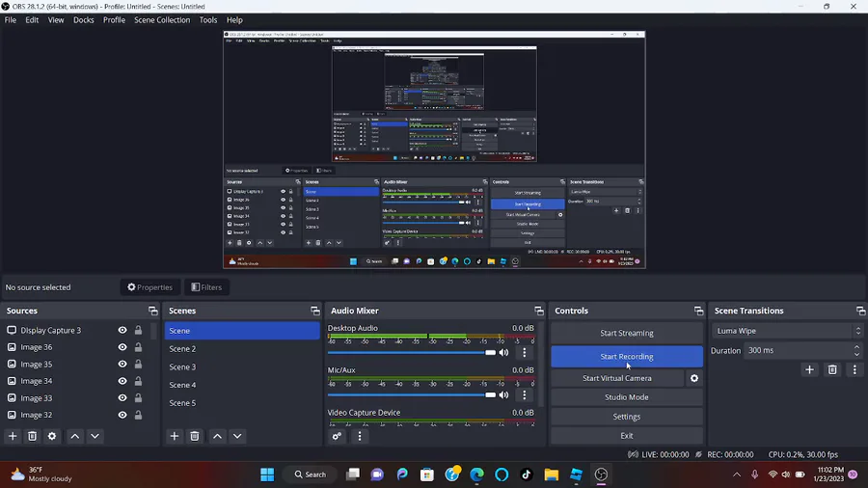Enable Studio Mode
Viewport: 868px width, 488px height.
(x=627, y=397)
